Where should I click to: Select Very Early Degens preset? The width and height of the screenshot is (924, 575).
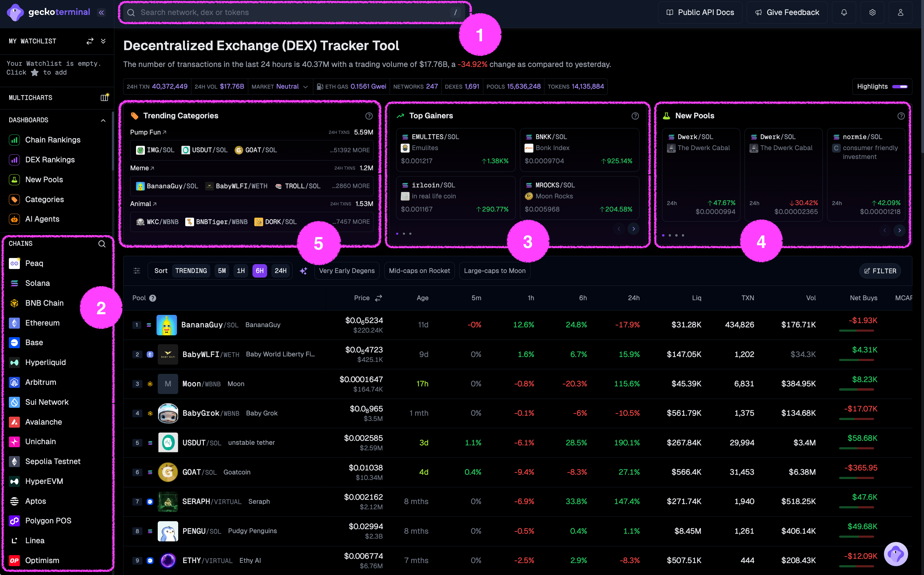(x=347, y=271)
